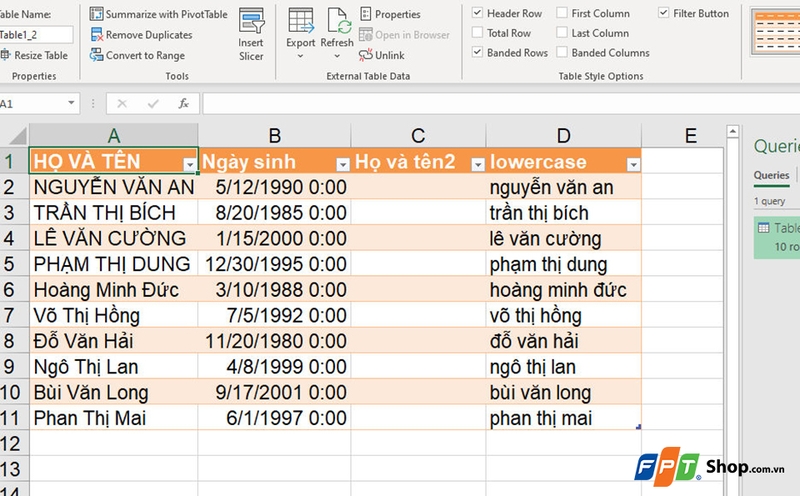Select cell Phan Thị Mai
800x496 pixels.
pos(114,417)
